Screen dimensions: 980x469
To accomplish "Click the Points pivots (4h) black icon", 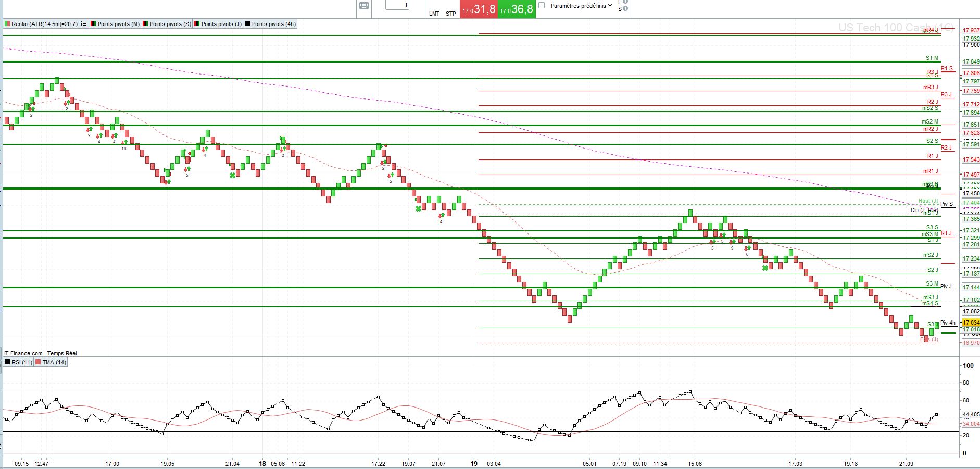I will 247,24.
